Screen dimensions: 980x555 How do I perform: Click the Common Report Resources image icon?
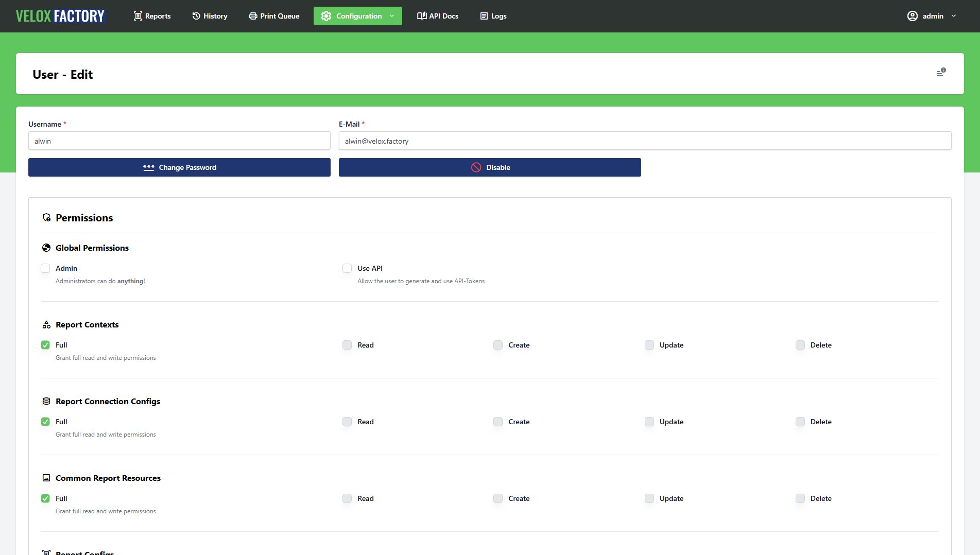coord(46,478)
